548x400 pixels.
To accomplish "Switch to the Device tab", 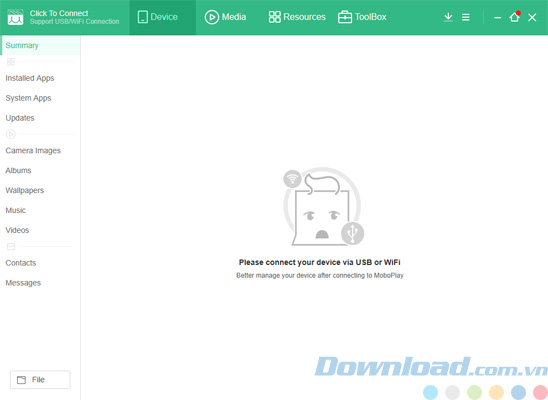I will [x=163, y=17].
